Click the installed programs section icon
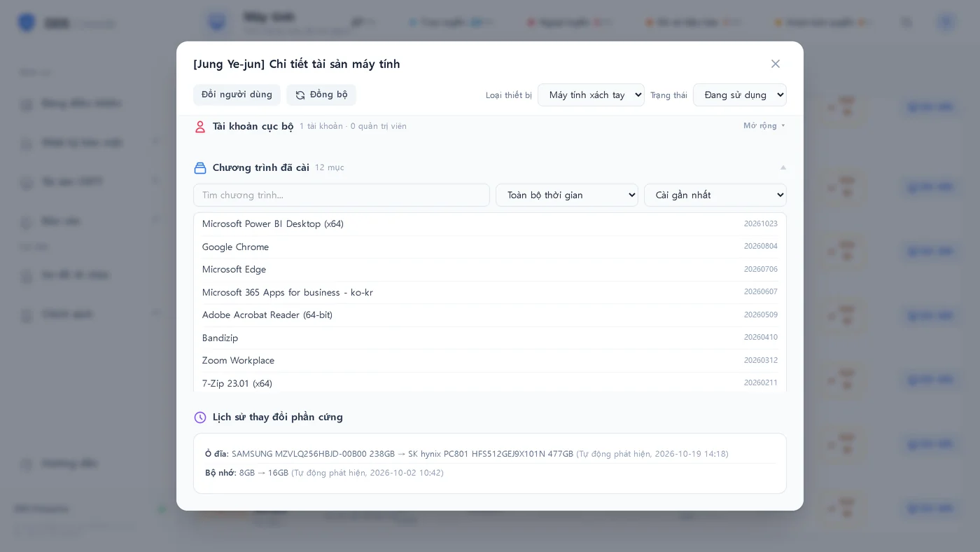This screenshot has height=552, width=980. point(200,167)
